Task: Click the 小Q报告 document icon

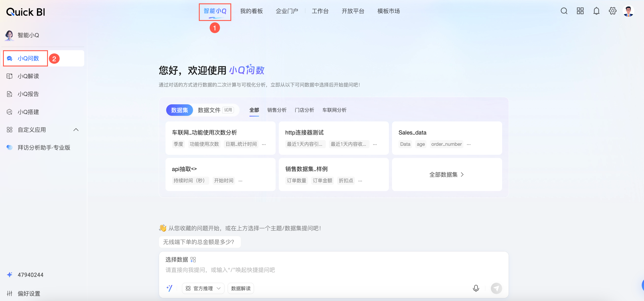Action: point(9,94)
